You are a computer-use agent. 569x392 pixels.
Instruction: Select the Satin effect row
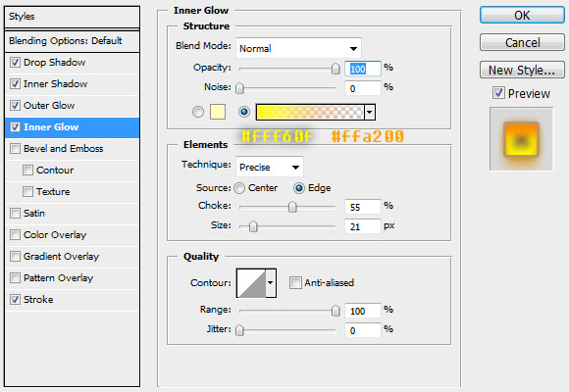click(72, 214)
